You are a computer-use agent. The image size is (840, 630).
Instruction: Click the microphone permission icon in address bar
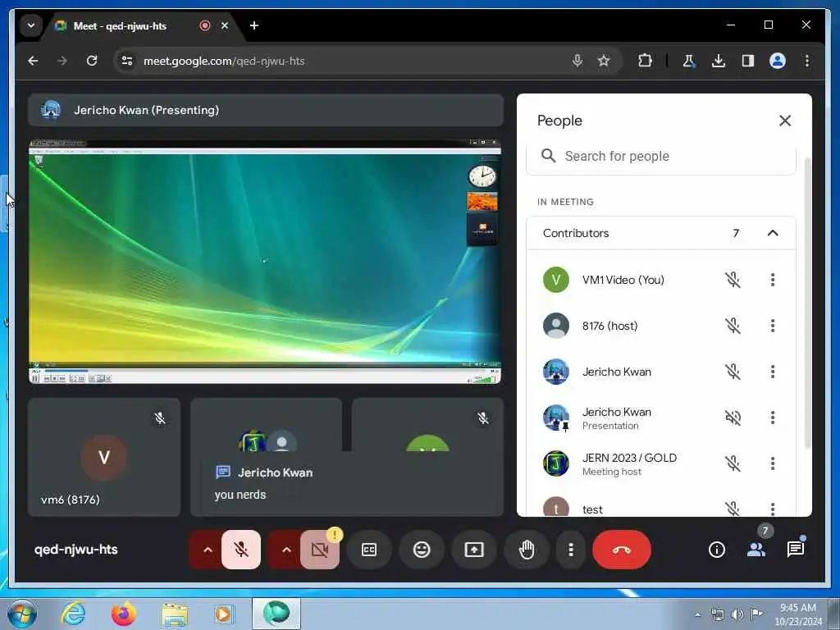click(577, 61)
